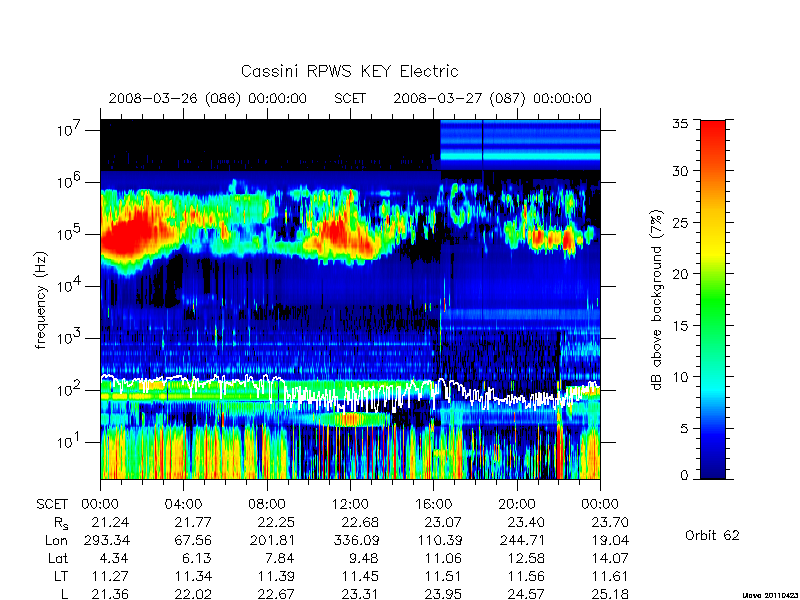
Task: Click the colorbar tick value 35
Action: [x=681, y=123]
